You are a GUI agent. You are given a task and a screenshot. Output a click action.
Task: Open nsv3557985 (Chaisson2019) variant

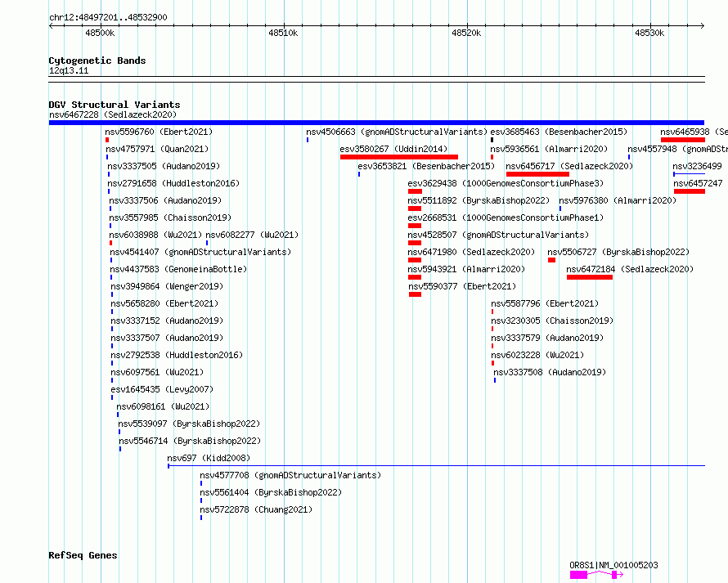pyautogui.click(x=170, y=218)
